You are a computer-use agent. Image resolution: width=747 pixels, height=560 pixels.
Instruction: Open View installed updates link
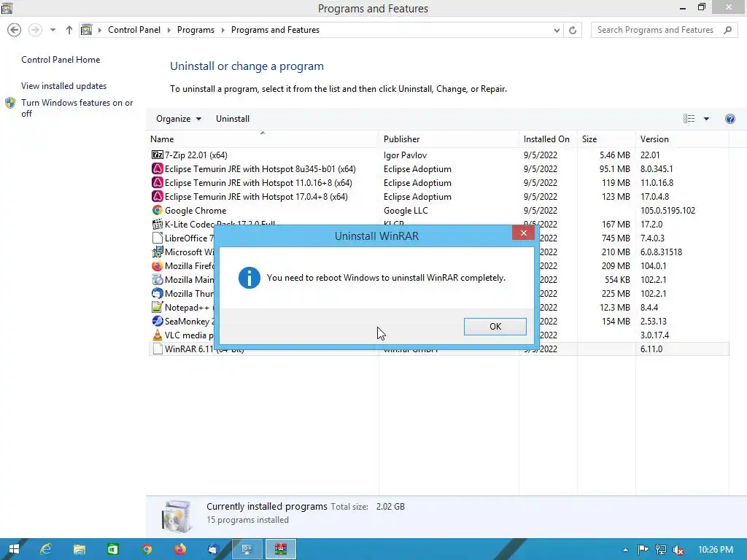tap(64, 86)
